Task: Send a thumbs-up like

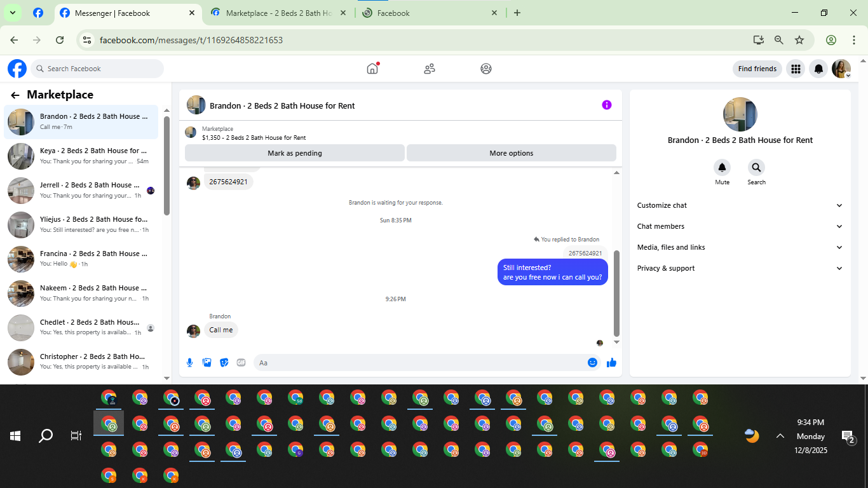Action: coord(611,362)
